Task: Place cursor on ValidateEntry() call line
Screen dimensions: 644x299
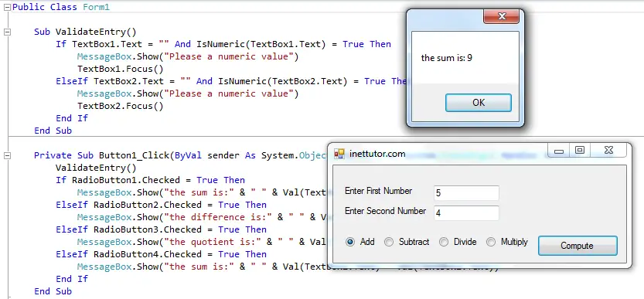Action: (x=96, y=168)
